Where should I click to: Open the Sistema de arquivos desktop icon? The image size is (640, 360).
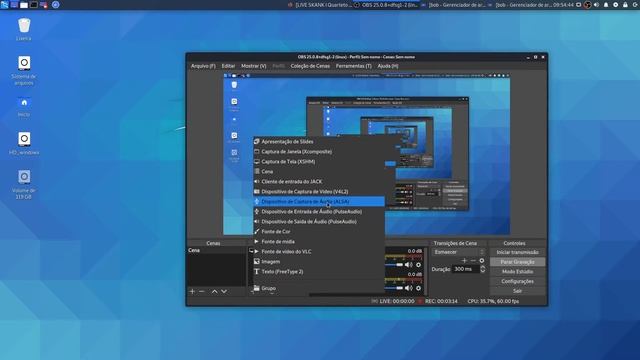point(24,70)
